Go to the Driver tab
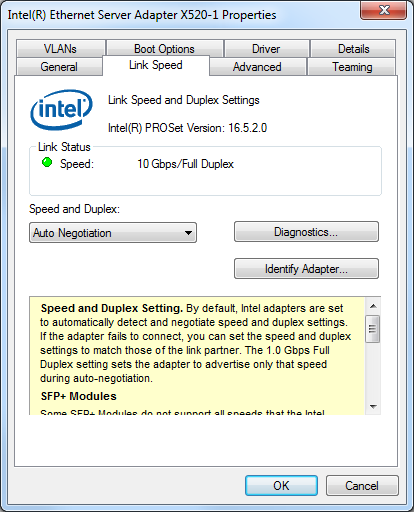 click(266, 49)
